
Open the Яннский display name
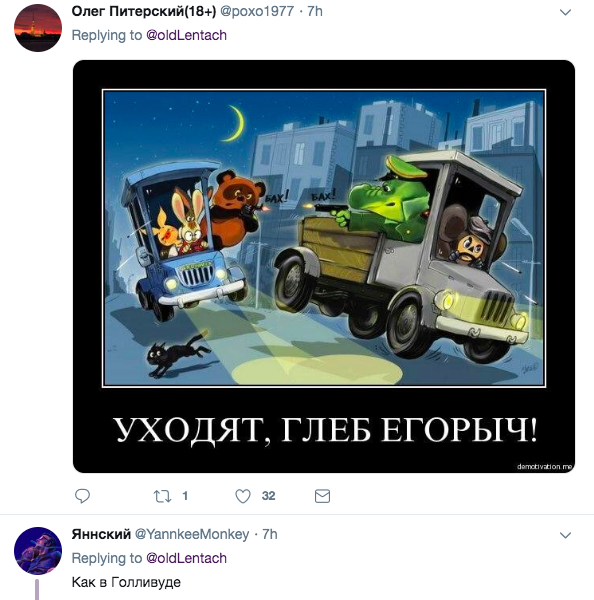pos(101,534)
